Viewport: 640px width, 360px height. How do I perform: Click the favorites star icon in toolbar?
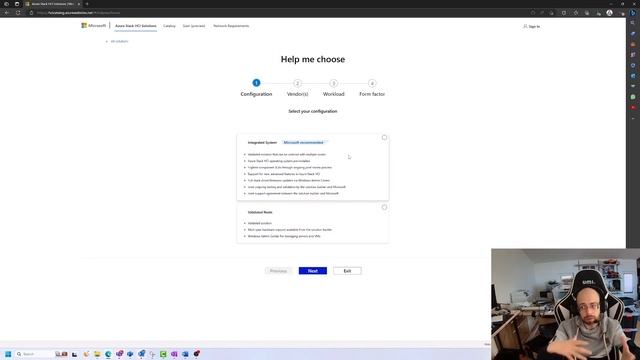pyautogui.click(x=576, y=13)
